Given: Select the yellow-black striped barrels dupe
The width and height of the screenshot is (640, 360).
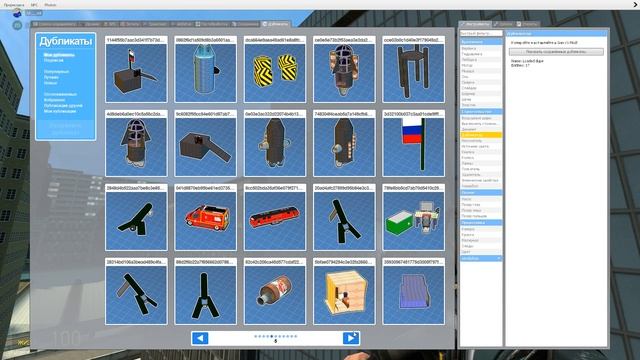Looking at the screenshot, I should point(275,69).
